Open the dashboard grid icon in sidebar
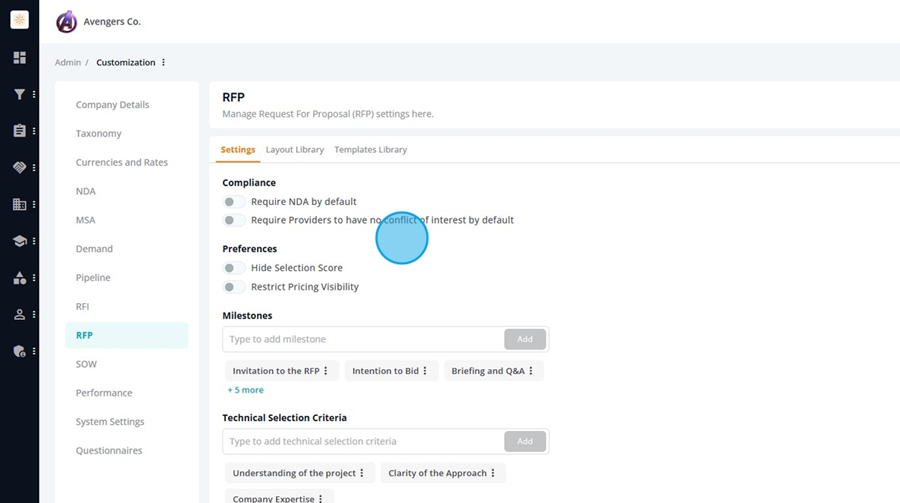 (20, 57)
